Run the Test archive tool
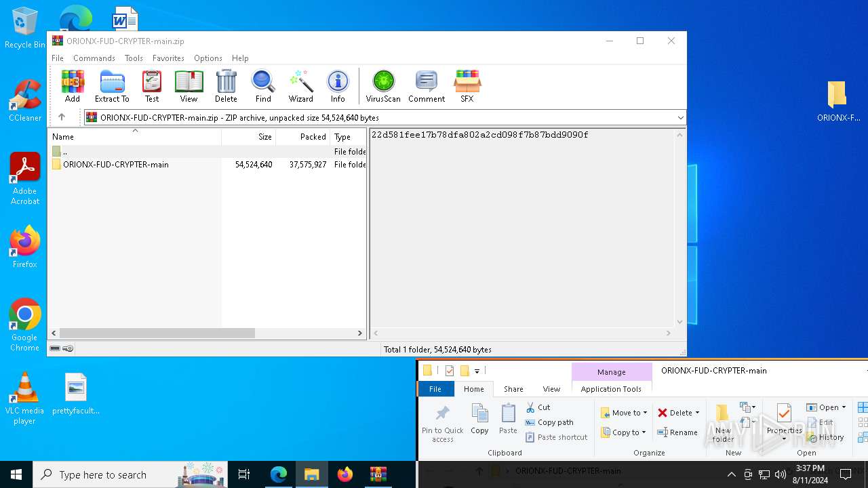 point(152,86)
